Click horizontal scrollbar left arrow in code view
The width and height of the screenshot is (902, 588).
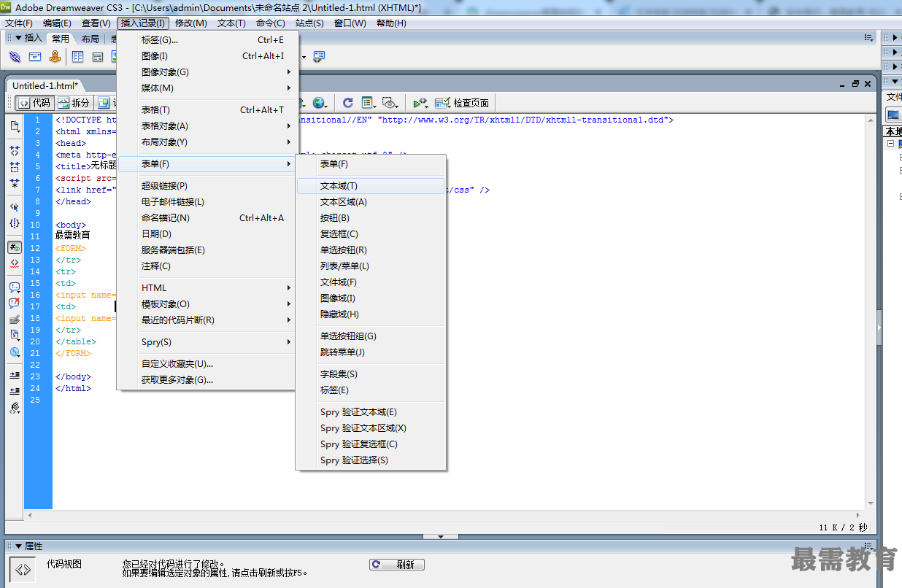29,515
